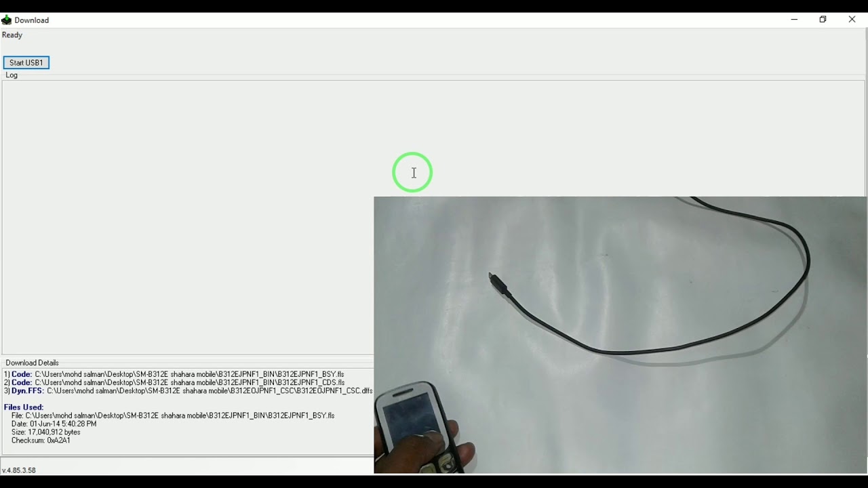Select the B312EJPNF1_CDS.fls code line 2
This screenshot has width=868, height=488.
pos(174,382)
